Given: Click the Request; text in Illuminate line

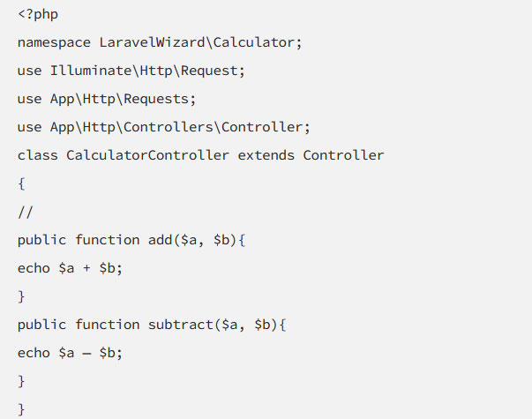Looking at the screenshot, I should [x=213, y=71].
